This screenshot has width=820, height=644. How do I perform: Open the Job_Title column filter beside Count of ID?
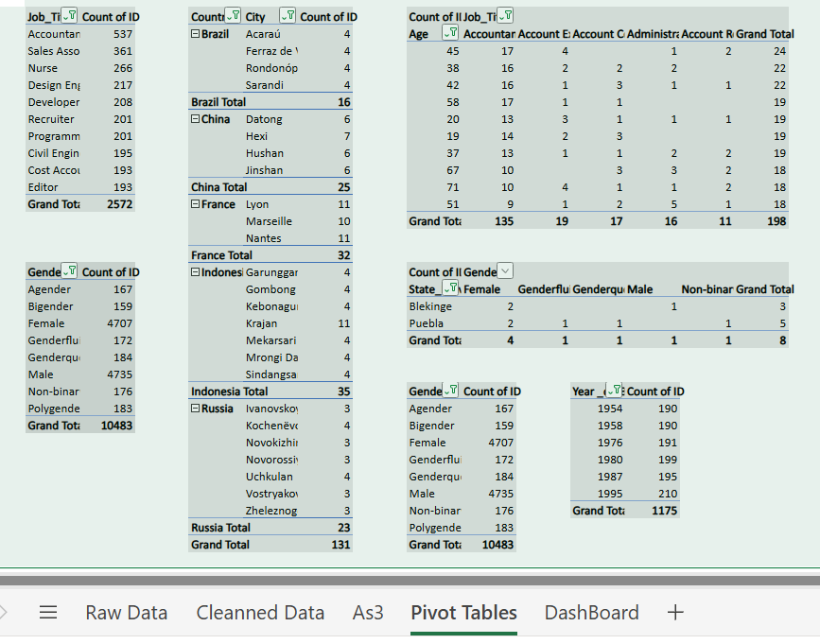click(505, 16)
